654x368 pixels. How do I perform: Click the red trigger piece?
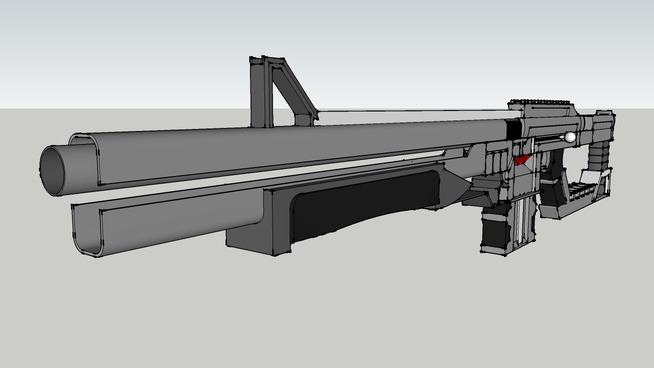coord(522,159)
